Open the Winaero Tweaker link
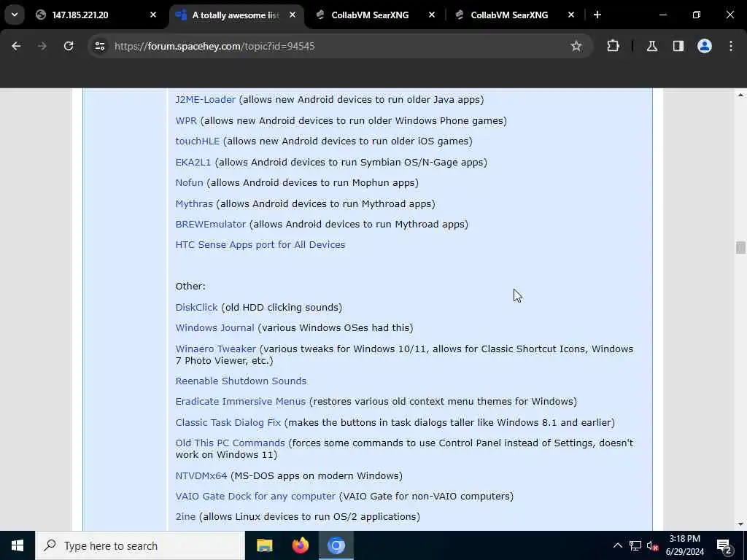 215,349
